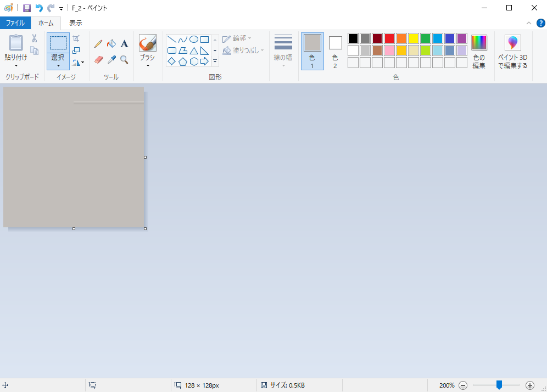
Task: Click the rectangular Select tool icon
Action: 58,43
